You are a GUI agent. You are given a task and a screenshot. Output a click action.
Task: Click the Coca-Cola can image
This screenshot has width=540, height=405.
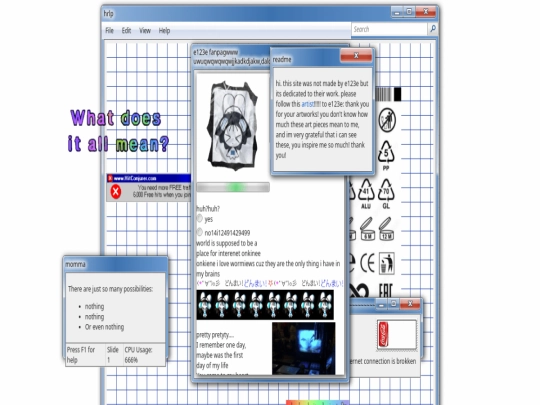pos(384,334)
